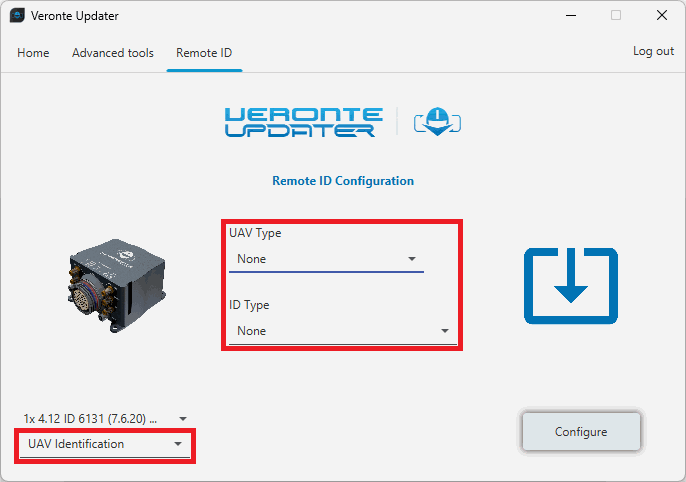Select the Remote ID tab
Screen dimensions: 686x482
[204, 53]
